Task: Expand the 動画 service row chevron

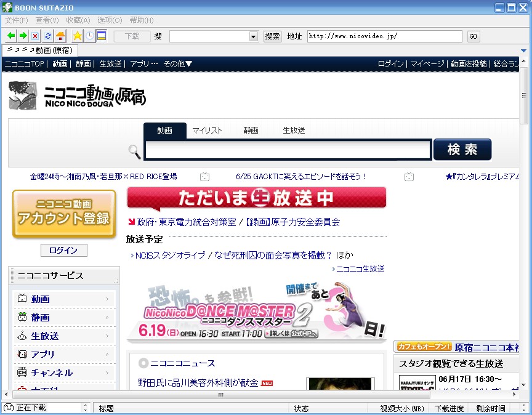Action: (x=107, y=299)
